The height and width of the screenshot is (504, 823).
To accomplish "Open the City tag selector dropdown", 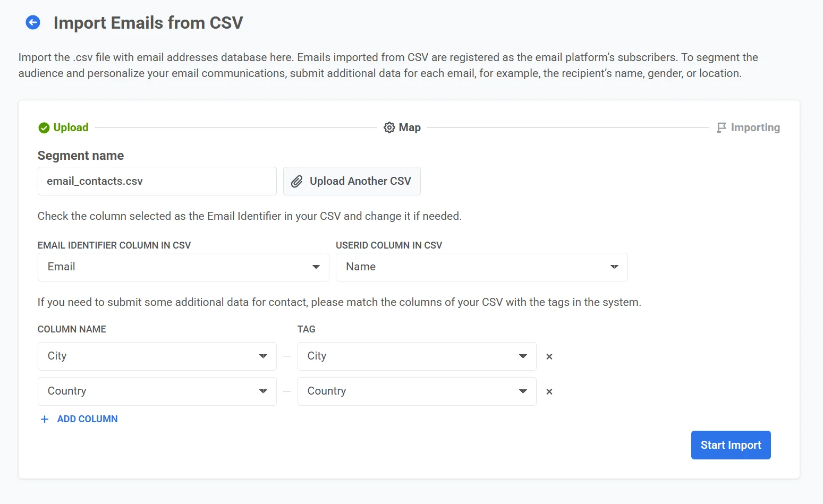I will pos(522,356).
